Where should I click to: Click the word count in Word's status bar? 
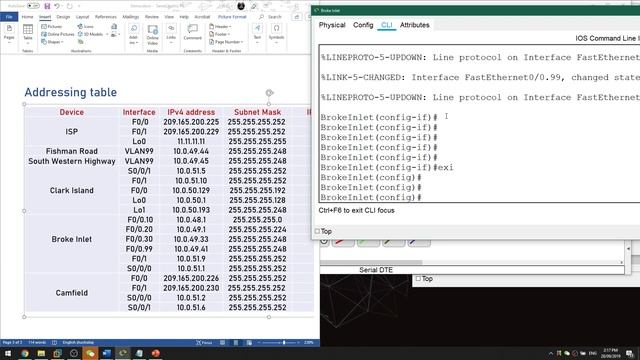coord(37,342)
